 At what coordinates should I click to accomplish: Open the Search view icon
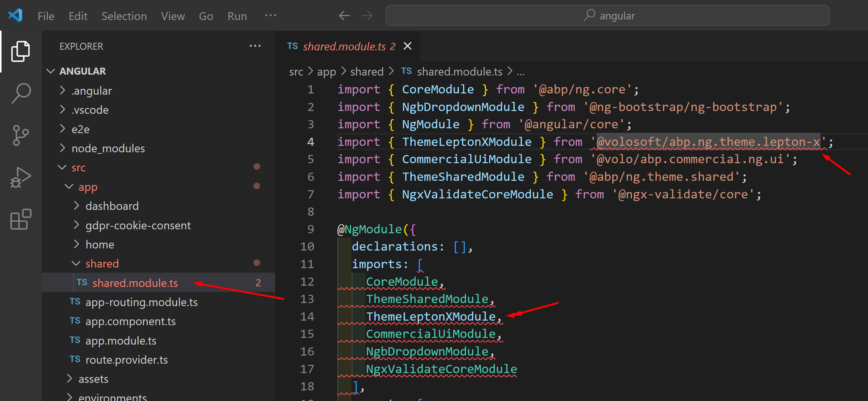point(20,93)
